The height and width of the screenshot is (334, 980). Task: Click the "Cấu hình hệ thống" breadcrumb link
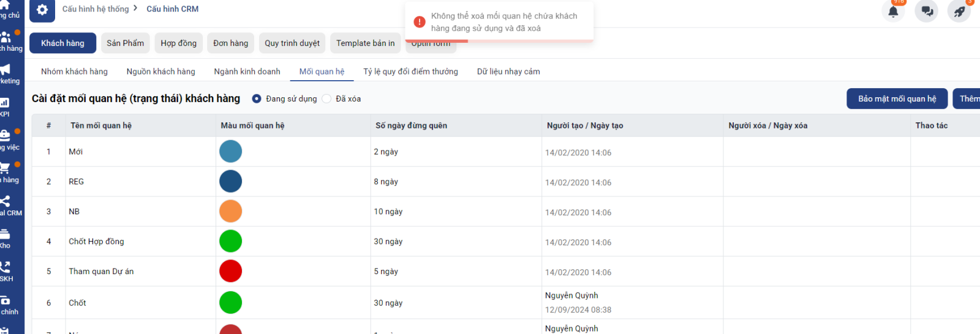pos(96,9)
